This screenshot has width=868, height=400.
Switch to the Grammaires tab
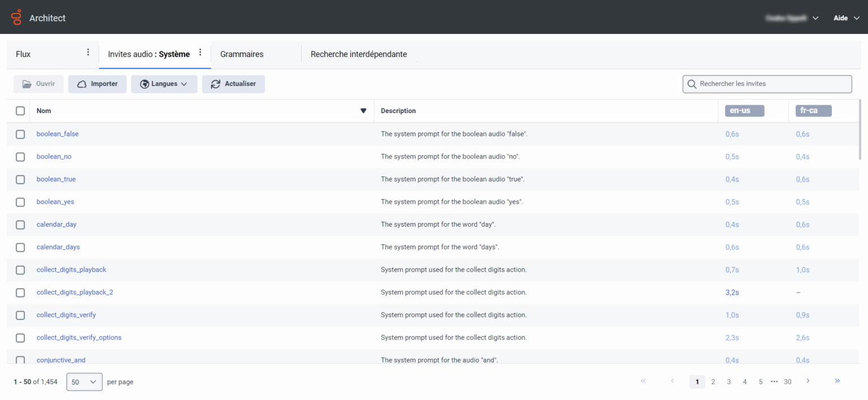coord(241,54)
